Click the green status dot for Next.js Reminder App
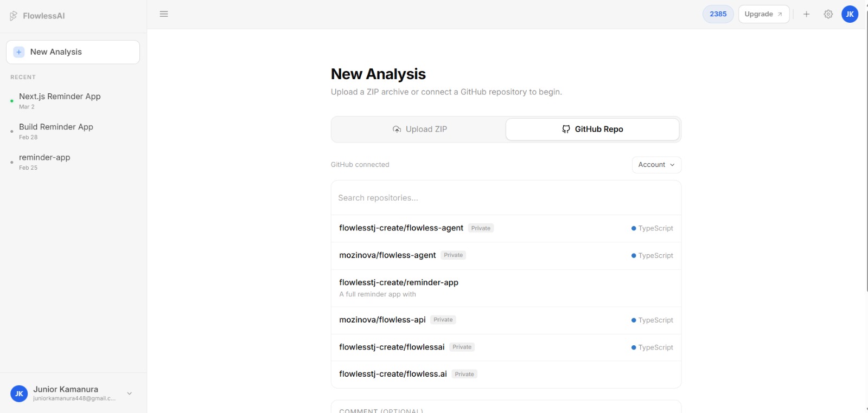The image size is (868, 413). pyautogui.click(x=12, y=101)
